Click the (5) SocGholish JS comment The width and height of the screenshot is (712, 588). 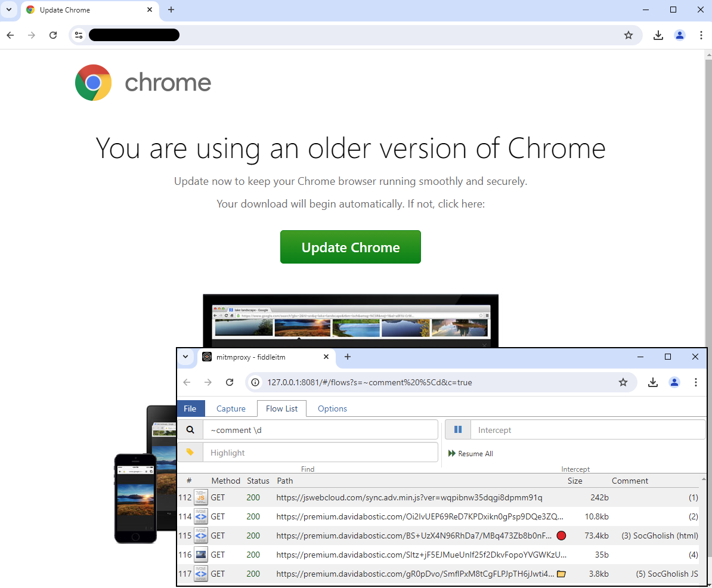[x=667, y=574]
